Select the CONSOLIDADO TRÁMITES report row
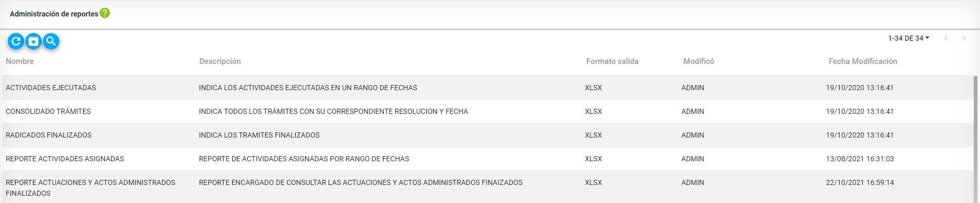Image resolution: width=980 pixels, height=203 pixels. tap(487, 112)
